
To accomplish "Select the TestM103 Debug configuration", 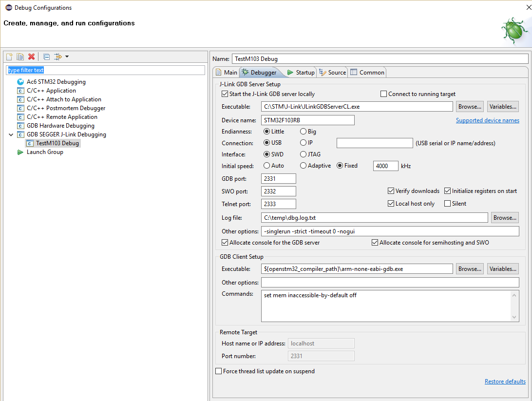I will click(x=57, y=143).
